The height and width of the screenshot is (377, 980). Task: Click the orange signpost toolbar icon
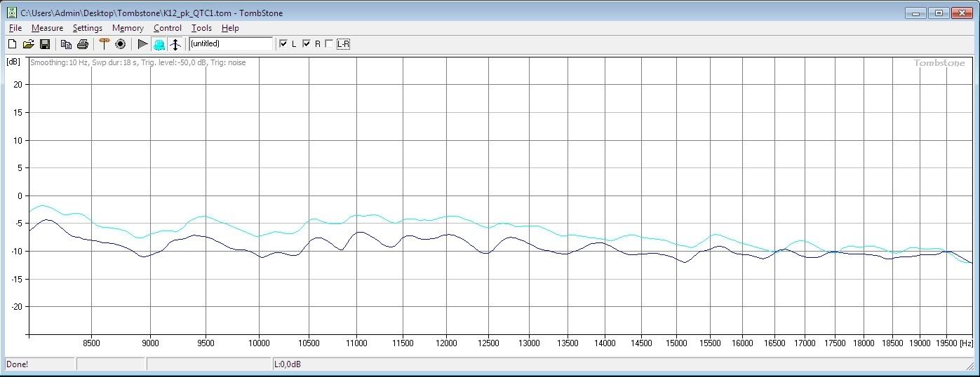pyautogui.click(x=104, y=44)
